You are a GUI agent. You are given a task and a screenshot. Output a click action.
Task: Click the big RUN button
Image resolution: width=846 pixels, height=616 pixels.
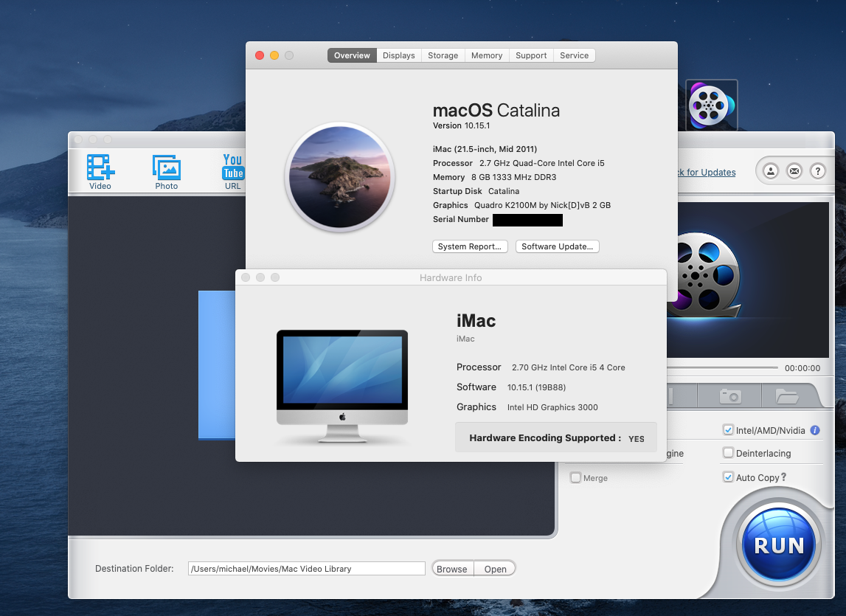pyautogui.click(x=779, y=544)
